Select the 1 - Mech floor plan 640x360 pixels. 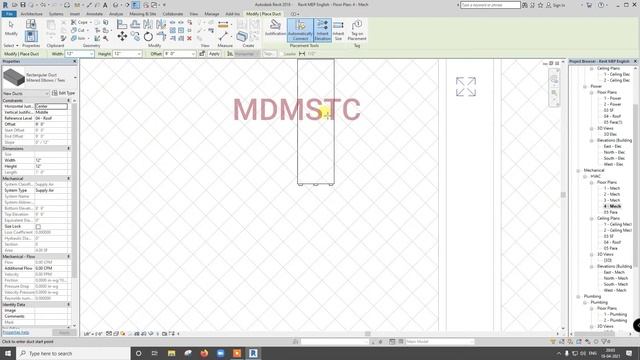(612, 188)
